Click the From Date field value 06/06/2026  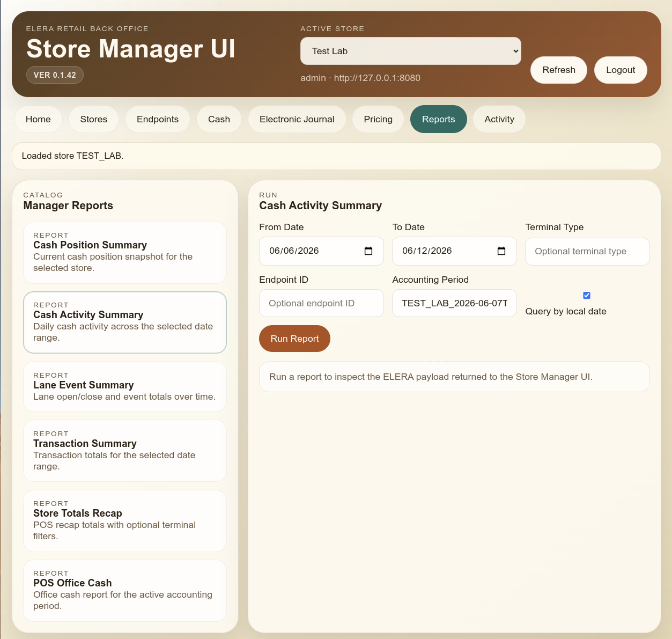(294, 251)
